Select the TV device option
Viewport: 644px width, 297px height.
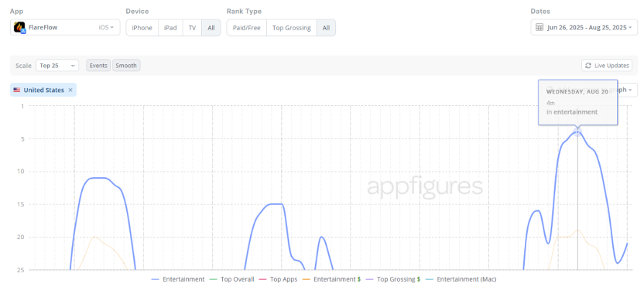point(192,28)
